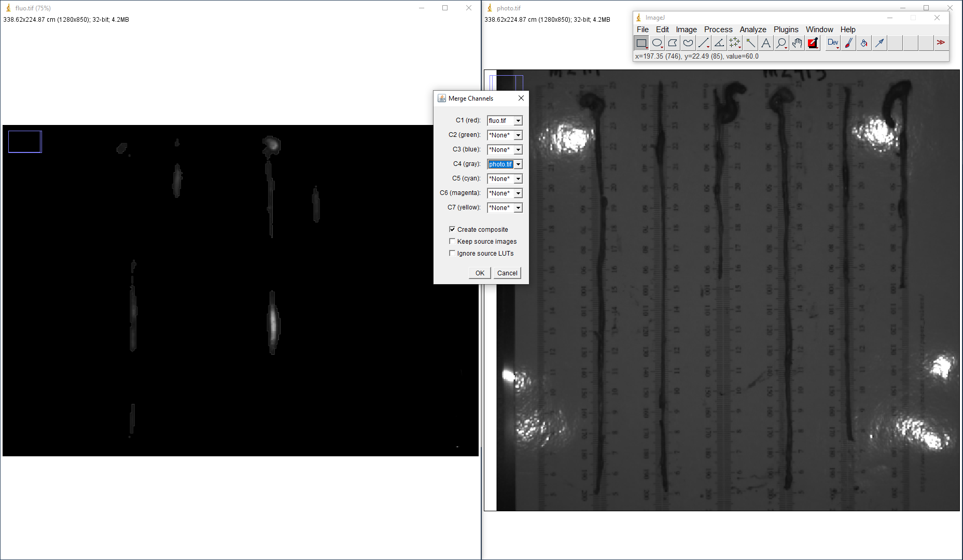Open the Process menu

point(718,30)
